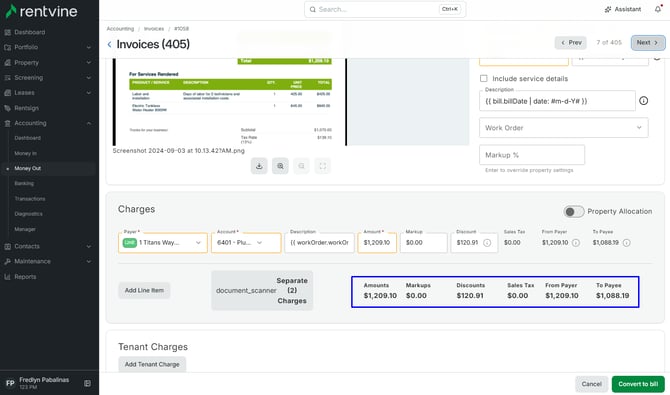Go to Accounting breadcrumb
This screenshot has width=670, height=395.
tap(120, 29)
